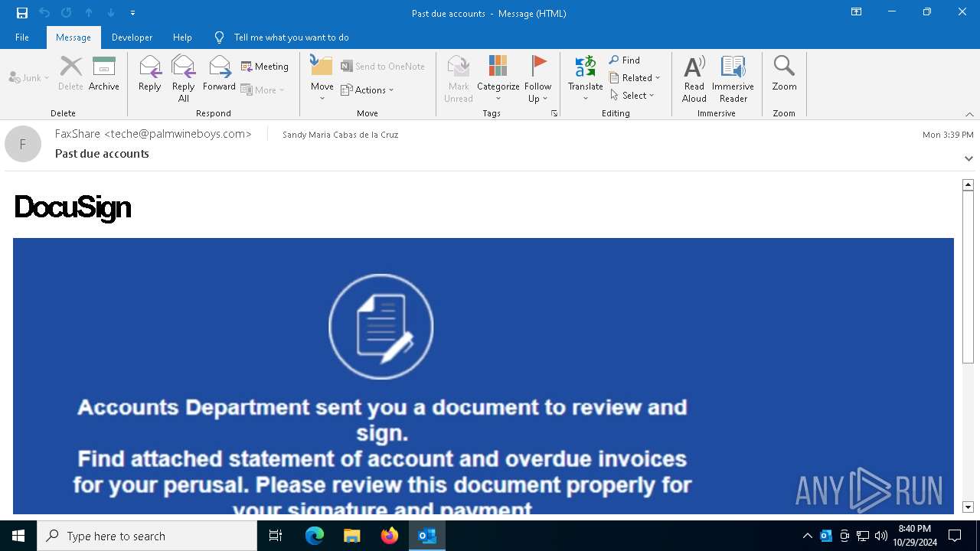Image resolution: width=980 pixels, height=551 pixels.
Task: Reply with a Meeting
Action: pos(265,67)
